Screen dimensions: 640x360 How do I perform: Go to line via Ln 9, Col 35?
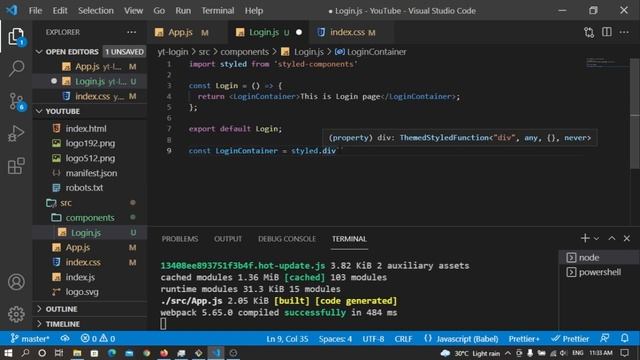[287, 339]
